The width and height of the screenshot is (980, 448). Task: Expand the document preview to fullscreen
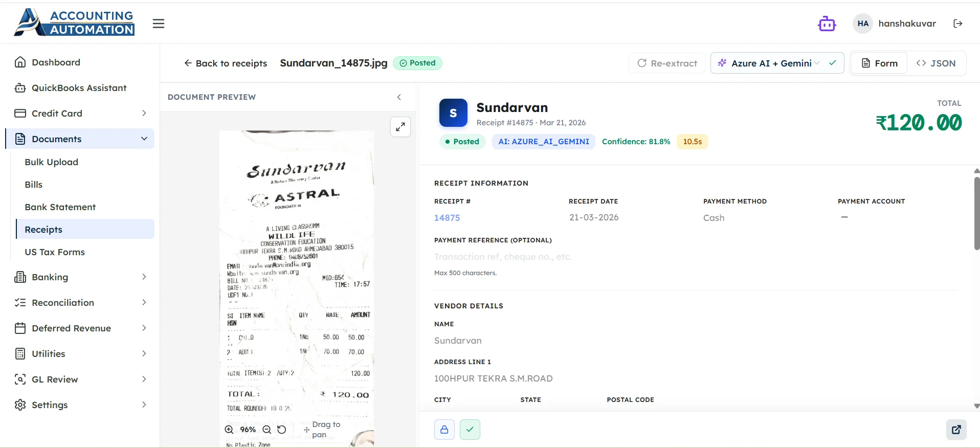400,127
